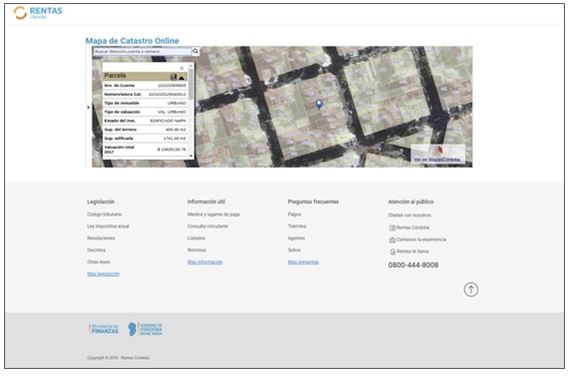572x376 pixels.
Task: Open the Ministerio de Finanzas logo
Action: pyautogui.click(x=104, y=329)
